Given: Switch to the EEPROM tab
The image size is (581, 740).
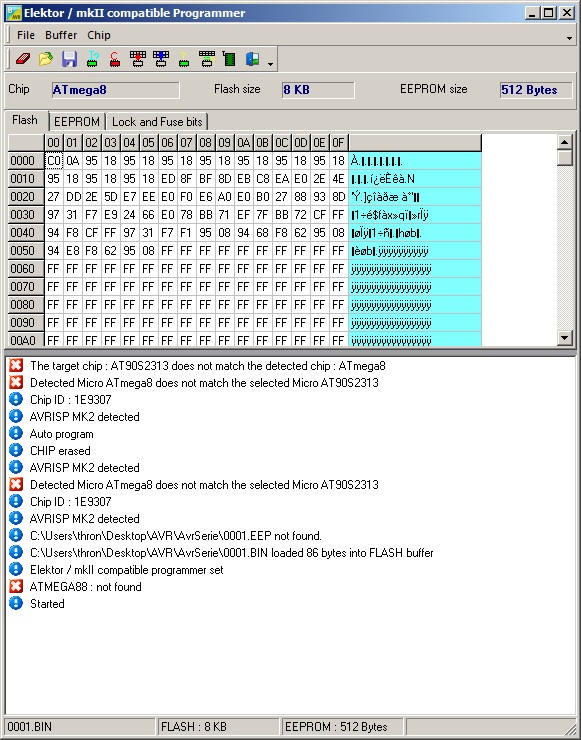Looking at the screenshot, I should click(76, 122).
